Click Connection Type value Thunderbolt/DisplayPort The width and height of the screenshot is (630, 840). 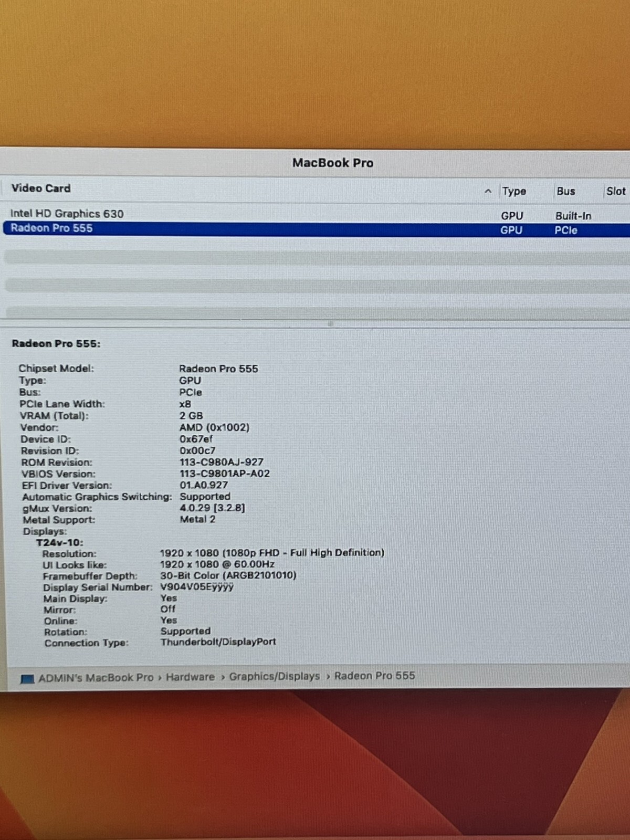click(218, 642)
